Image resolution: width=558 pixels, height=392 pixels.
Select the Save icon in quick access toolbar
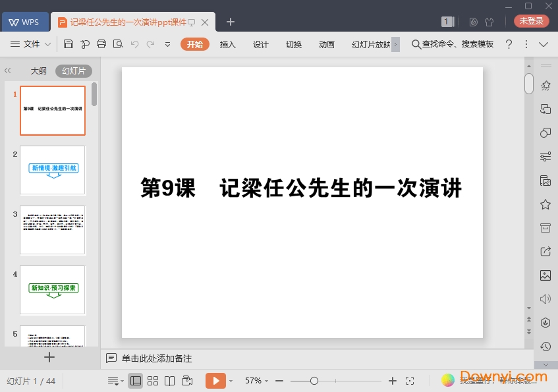[69, 44]
